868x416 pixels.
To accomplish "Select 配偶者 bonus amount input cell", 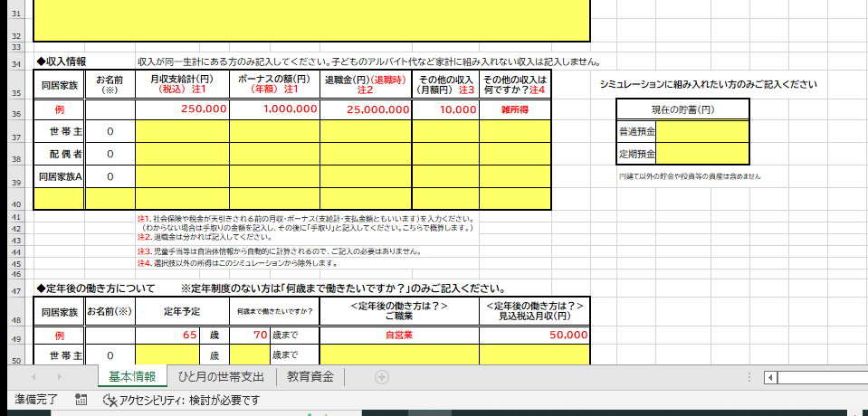I will [274, 154].
